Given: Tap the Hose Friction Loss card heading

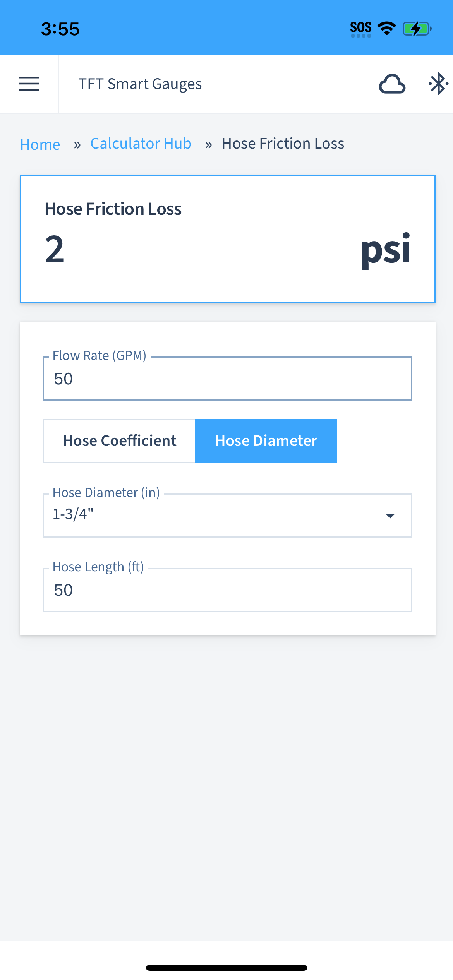Looking at the screenshot, I should point(113,209).
